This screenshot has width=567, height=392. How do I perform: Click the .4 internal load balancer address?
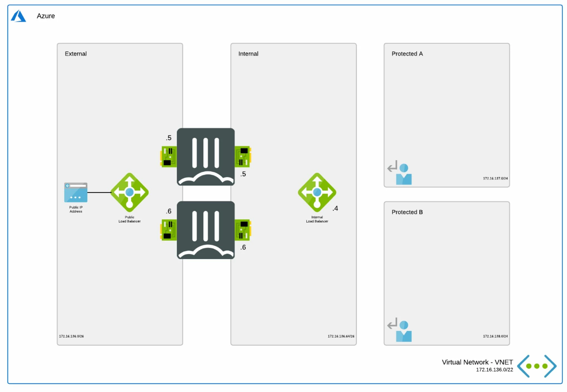(335, 208)
